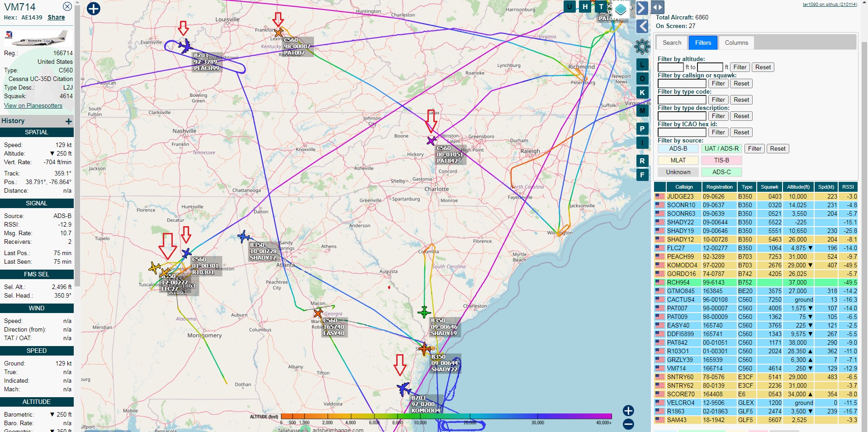Reset the type code filter
This screenshot has height=432, width=868.
(x=741, y=100)
